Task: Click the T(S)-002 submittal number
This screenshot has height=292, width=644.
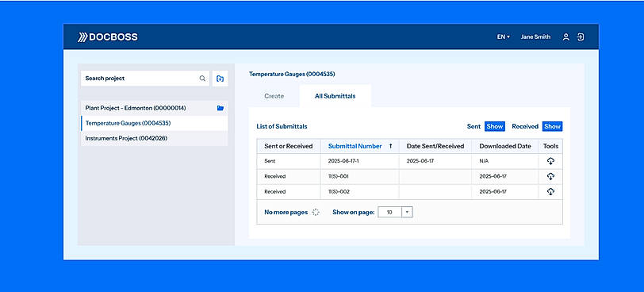Action: tap(339, 192)
